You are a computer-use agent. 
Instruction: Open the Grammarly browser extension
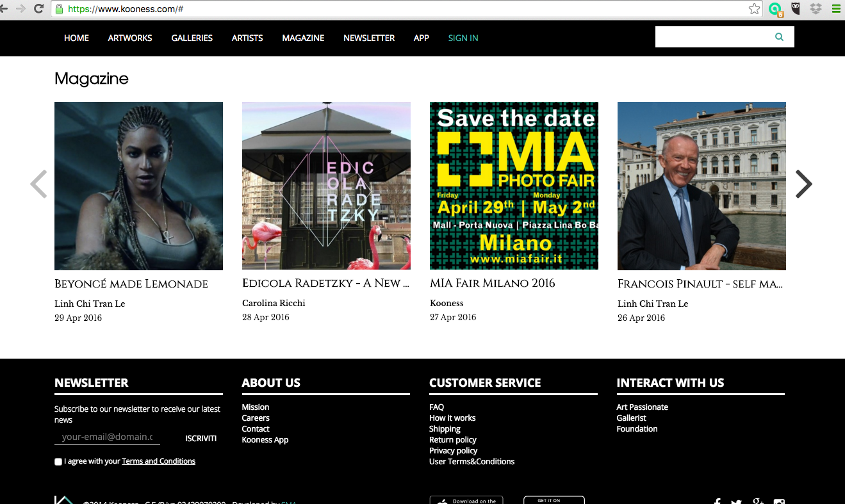pos(776,9)
